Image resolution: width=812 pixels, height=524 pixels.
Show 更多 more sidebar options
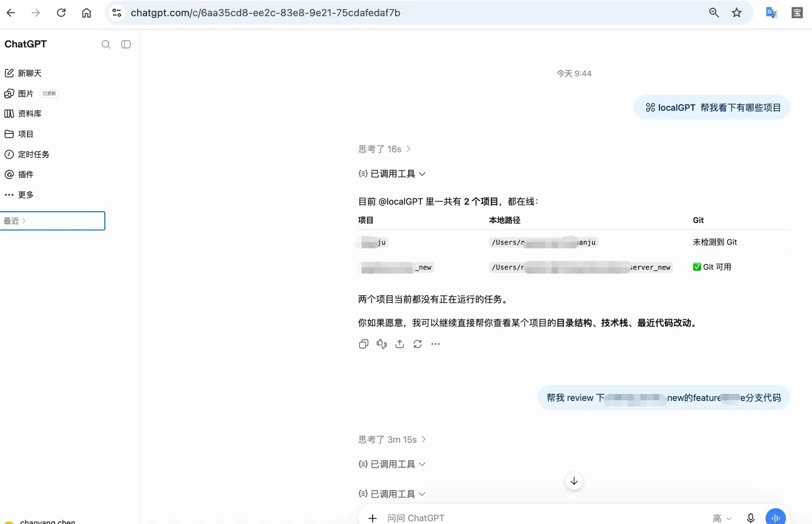click(19, 194)
